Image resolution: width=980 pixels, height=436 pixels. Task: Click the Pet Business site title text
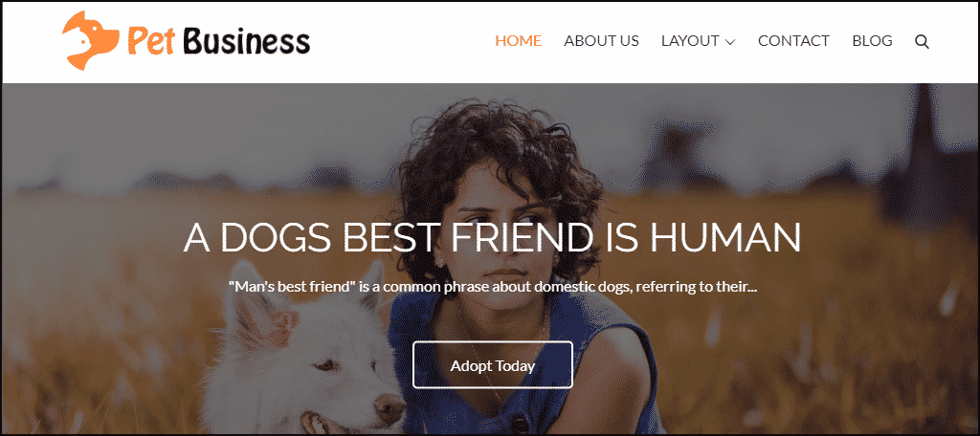[x=219, y=42]
